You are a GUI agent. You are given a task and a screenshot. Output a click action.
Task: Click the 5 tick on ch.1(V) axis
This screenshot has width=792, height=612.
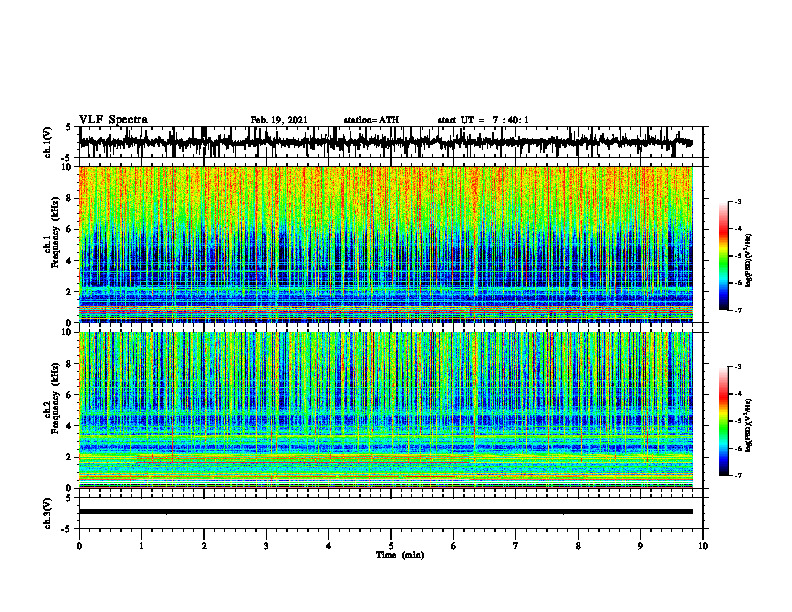68,127
